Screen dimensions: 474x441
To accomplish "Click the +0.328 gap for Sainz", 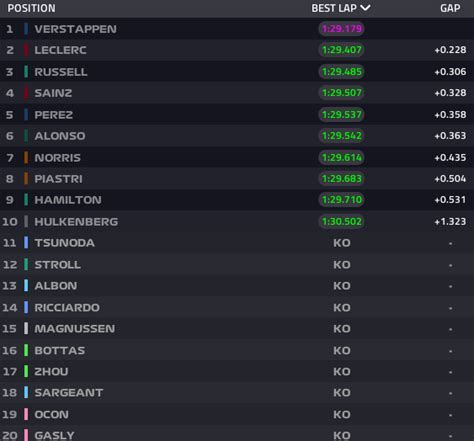I will (450, 93).
